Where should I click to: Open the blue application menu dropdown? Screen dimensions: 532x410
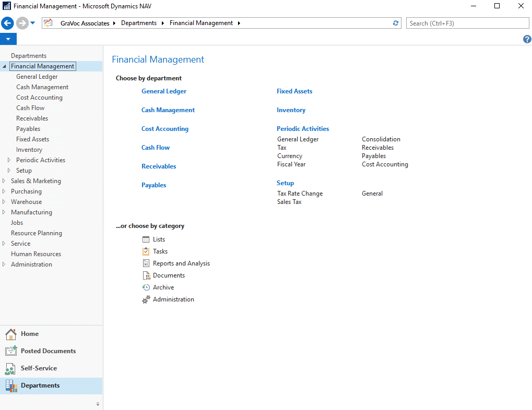(8, 39)
